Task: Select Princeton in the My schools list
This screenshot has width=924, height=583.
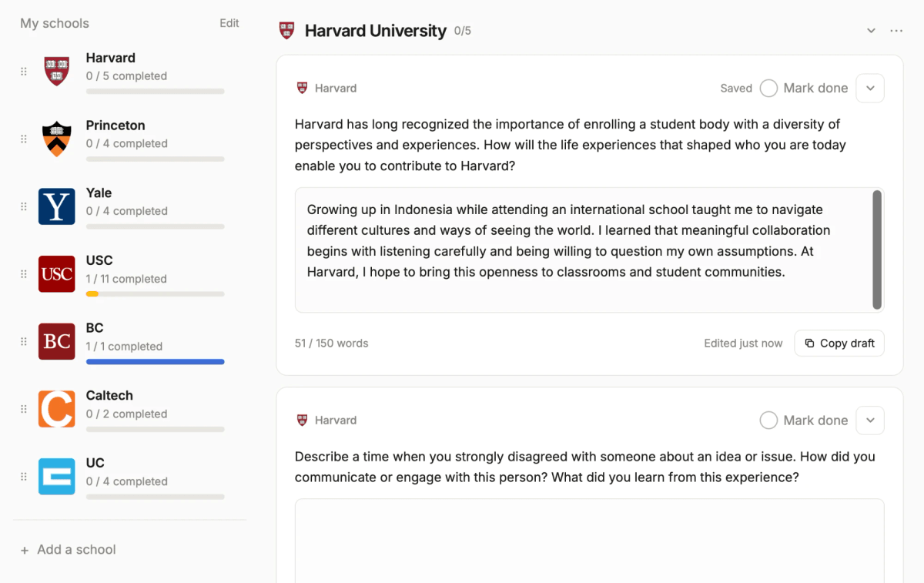Action: tap(129, 139)
